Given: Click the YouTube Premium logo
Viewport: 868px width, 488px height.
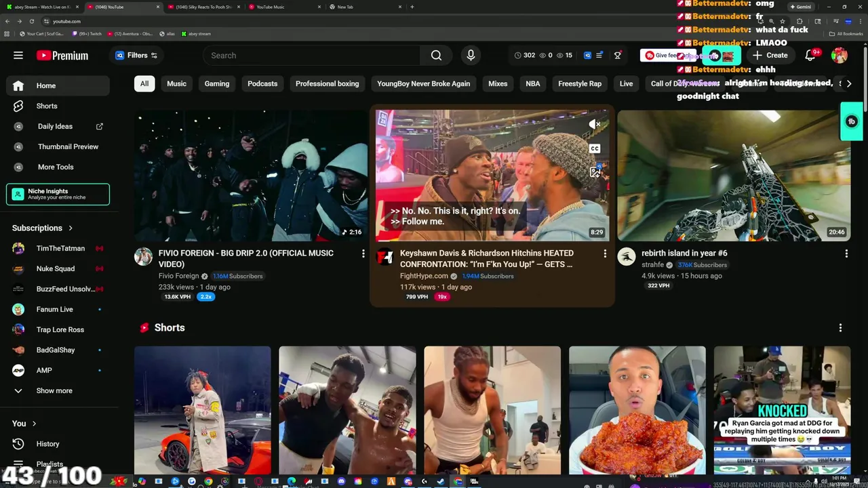Looking at the screenshot, I should coord(62,56).
